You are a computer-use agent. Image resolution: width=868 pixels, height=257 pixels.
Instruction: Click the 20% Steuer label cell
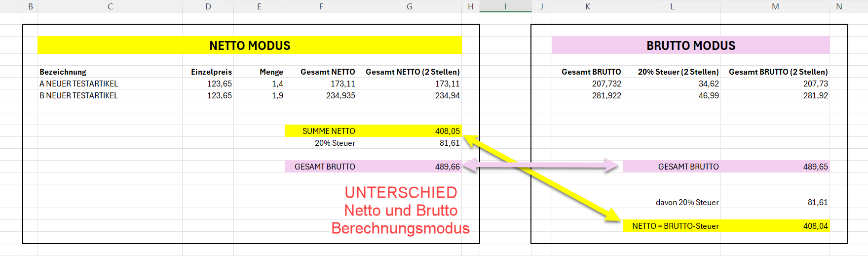coord(321,143)
